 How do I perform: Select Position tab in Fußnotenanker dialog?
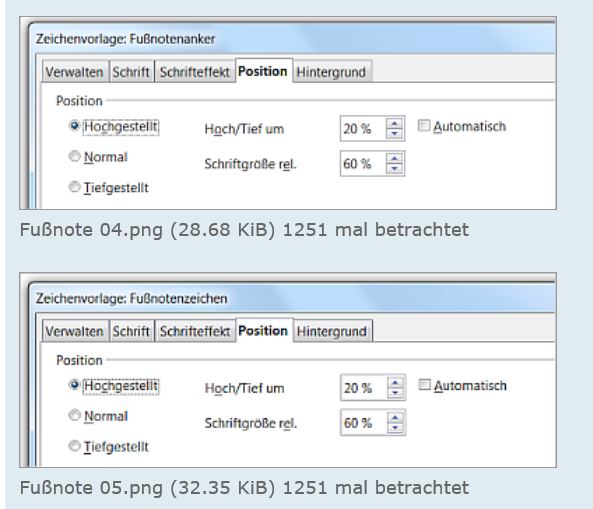pyautogui.click(x=263, y=71)
